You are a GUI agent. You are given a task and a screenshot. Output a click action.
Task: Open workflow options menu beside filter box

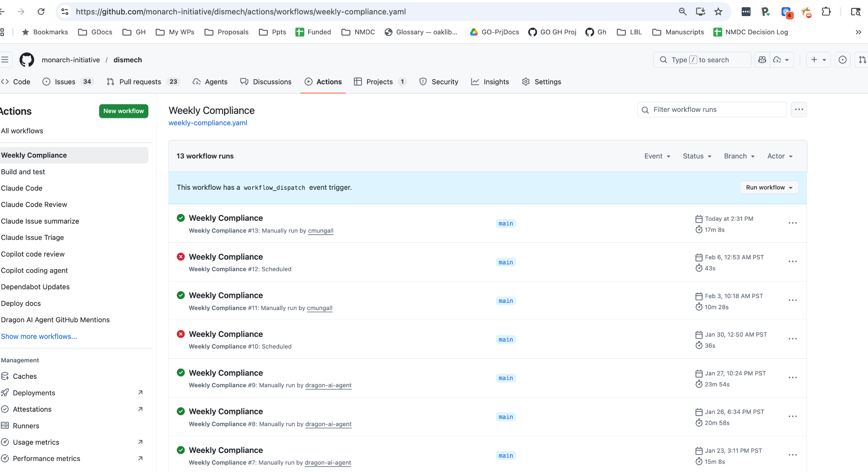[799, 109]
